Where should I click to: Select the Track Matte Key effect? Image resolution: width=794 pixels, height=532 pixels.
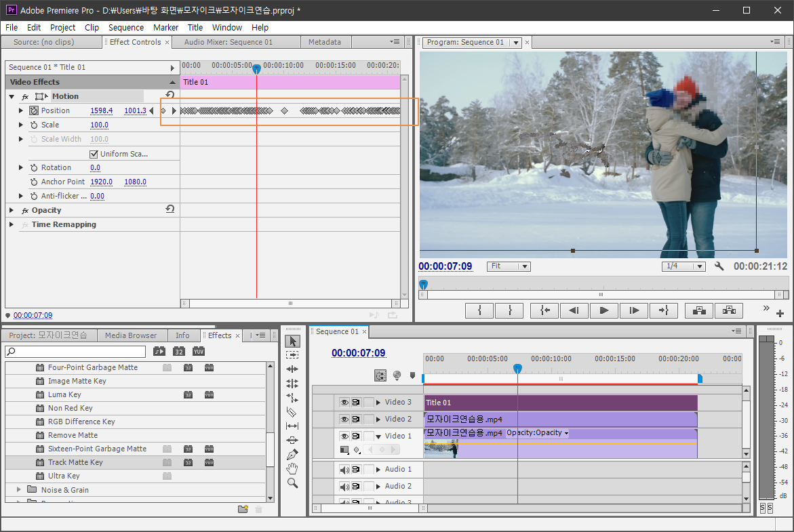pos(136,462)
